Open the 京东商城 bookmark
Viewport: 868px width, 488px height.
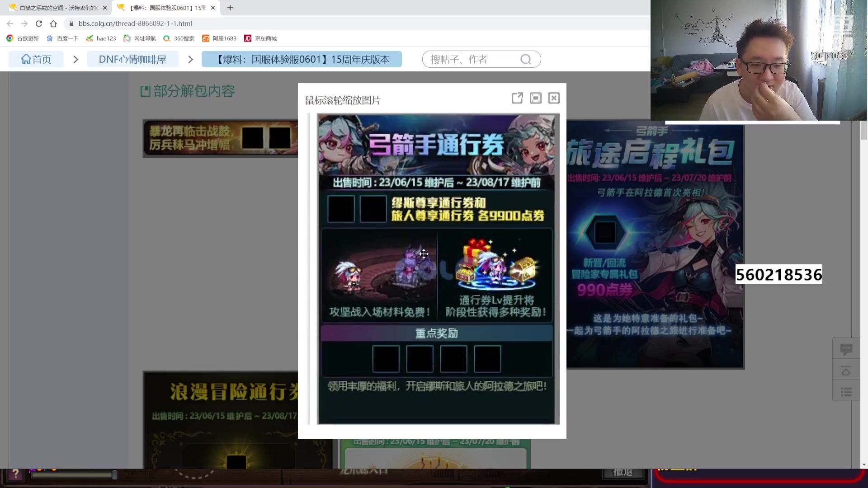point(260,38)
